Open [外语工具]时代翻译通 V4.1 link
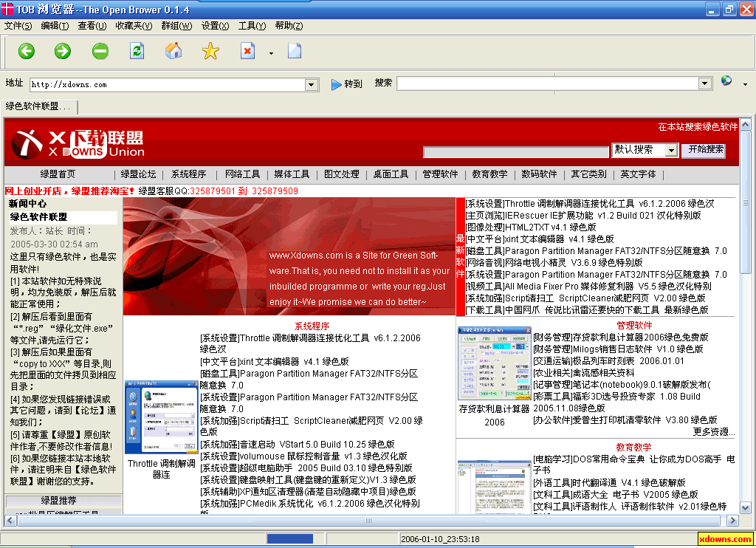756x548 pixels. coord(609,483)
